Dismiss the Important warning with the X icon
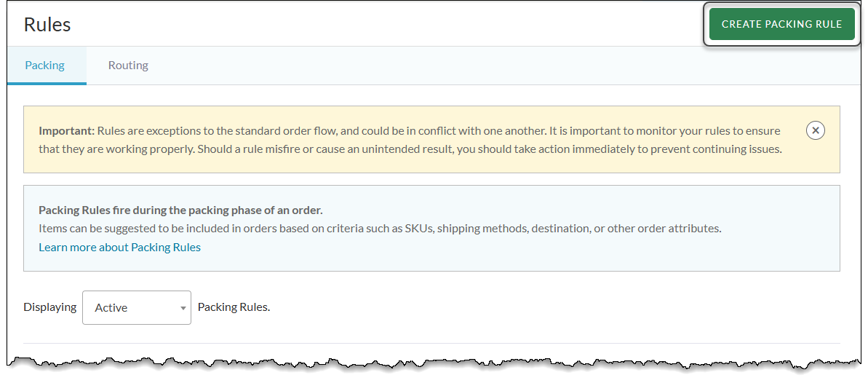This screenshot has width=868, height=383. click(816, 130)
